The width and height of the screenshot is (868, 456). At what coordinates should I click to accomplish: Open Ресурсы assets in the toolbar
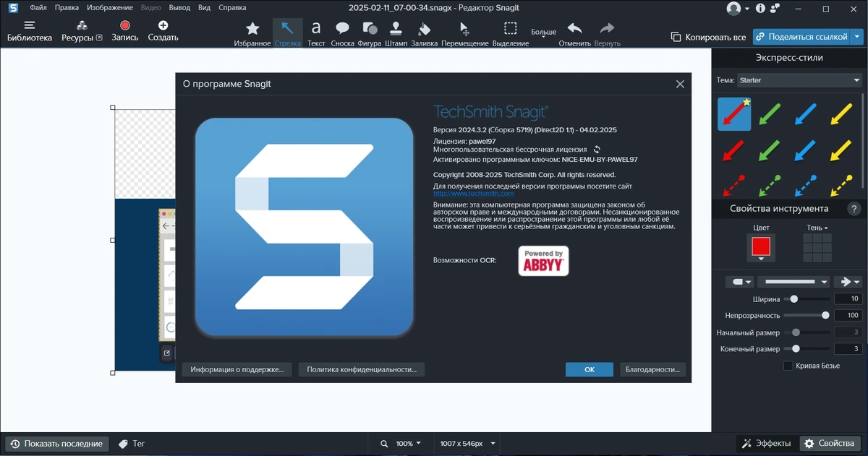click(82, 31)
